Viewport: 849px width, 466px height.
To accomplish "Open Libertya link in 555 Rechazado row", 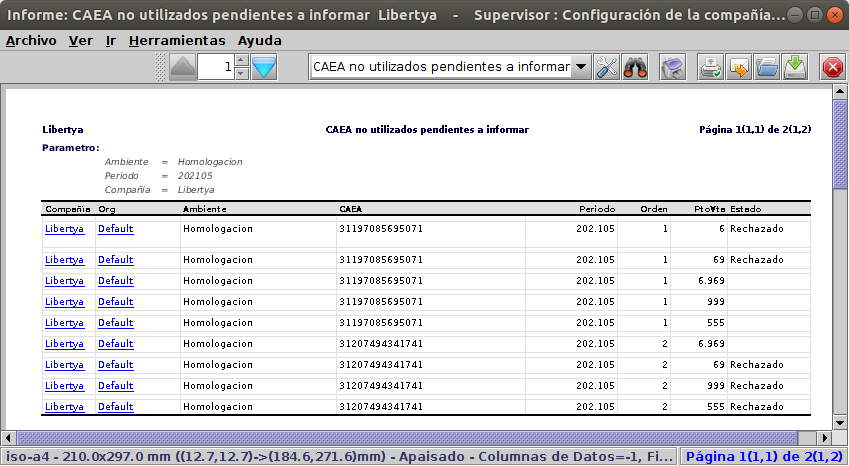I will tap(64, 407).
